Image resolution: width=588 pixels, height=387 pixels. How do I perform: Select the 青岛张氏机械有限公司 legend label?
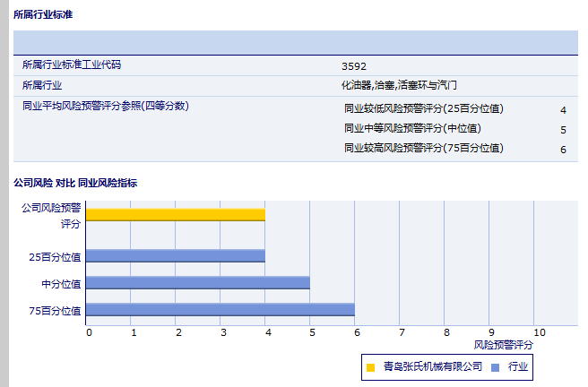432,366
